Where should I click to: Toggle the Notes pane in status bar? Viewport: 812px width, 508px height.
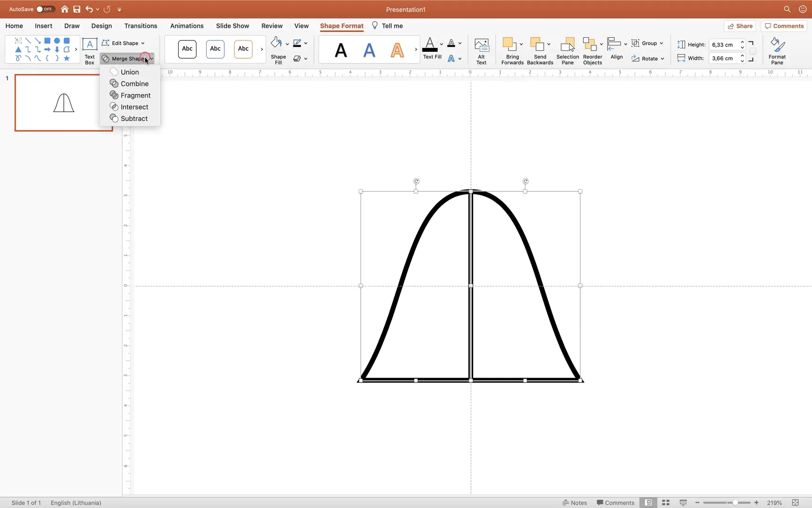(575, 502)
